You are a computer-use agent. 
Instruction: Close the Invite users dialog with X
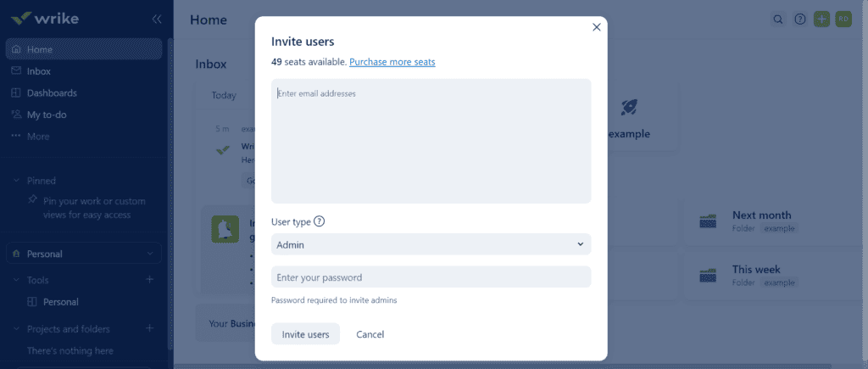pyautogui.click(x=596, y=27)
